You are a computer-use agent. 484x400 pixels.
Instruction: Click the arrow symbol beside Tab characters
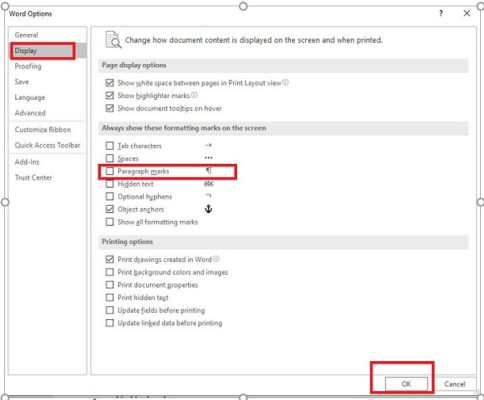tap(208, 145)
